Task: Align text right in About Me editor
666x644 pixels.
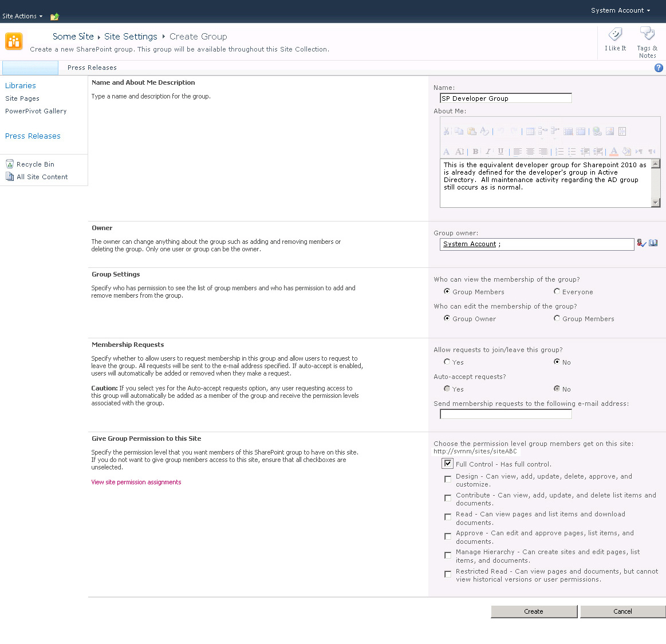Action: (543, 151)
